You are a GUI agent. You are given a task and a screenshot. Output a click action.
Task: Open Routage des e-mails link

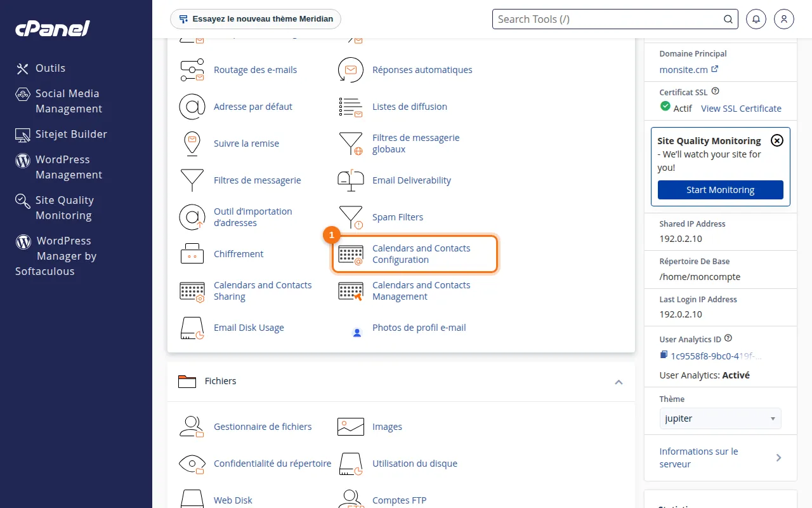pyautogui.click(x=255, y=70)
